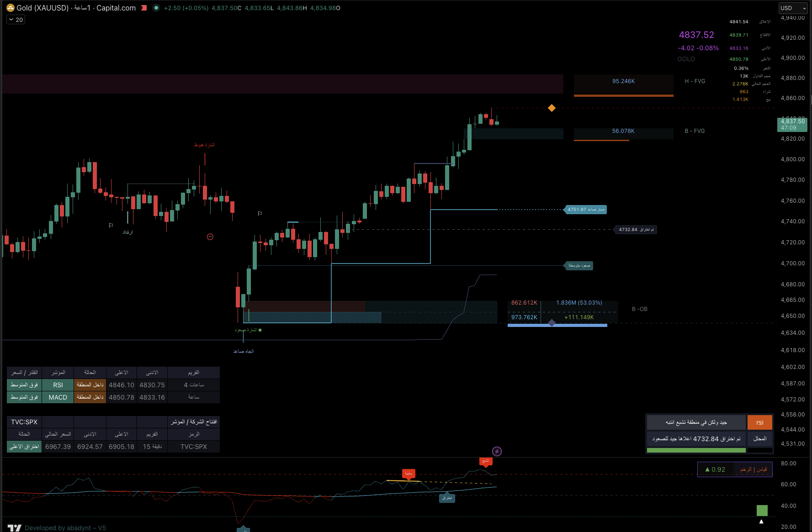Click the Gold symbol logo icon

pyautogui.click(x=10, y=8)
